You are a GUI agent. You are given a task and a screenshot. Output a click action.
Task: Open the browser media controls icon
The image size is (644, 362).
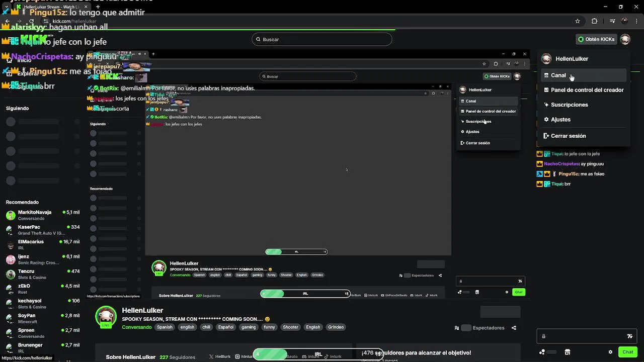point(612,21)
